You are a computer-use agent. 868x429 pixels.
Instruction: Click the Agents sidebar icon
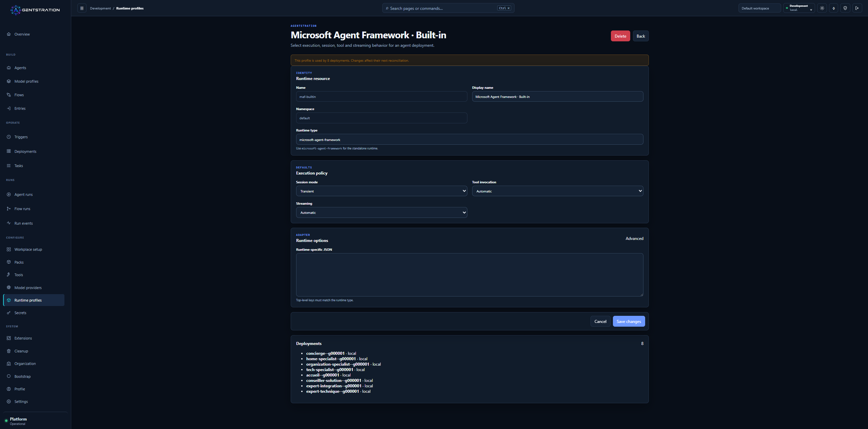[9, 68]
